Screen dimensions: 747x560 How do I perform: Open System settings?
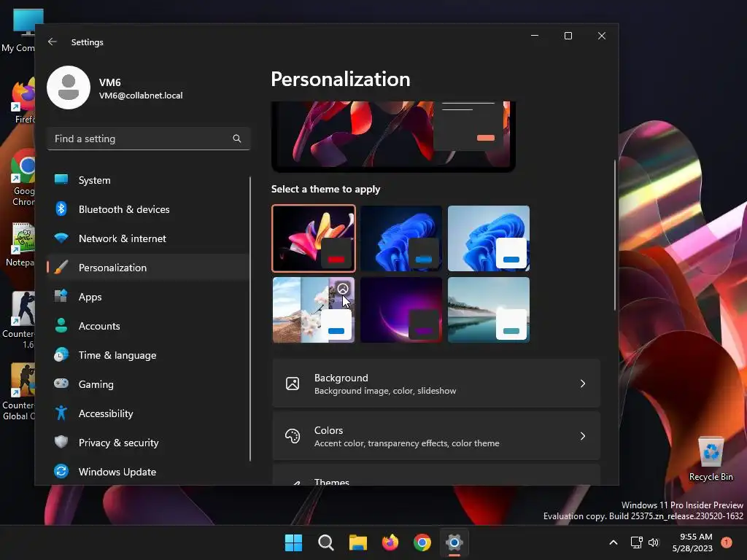coord(148,180)
